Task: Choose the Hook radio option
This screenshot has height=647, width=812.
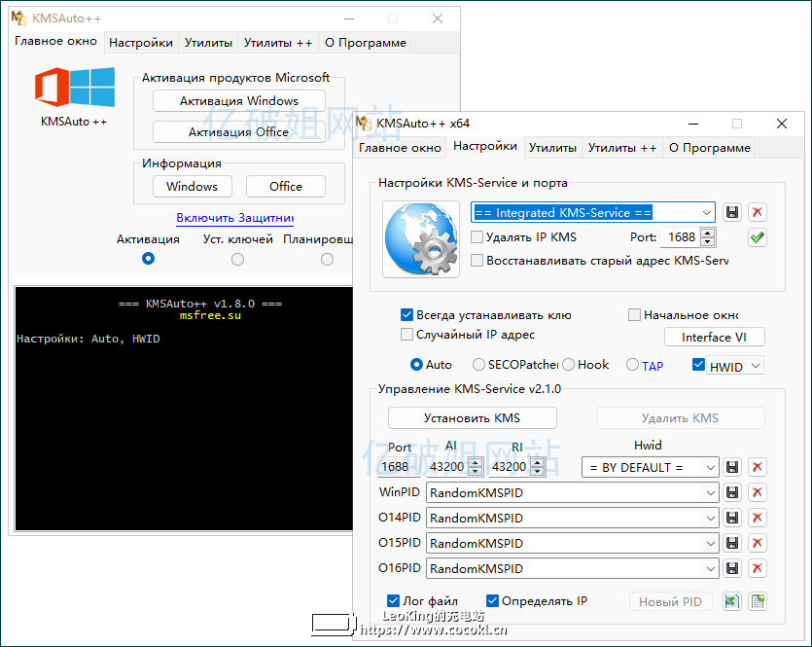Action: pos(569,365)
